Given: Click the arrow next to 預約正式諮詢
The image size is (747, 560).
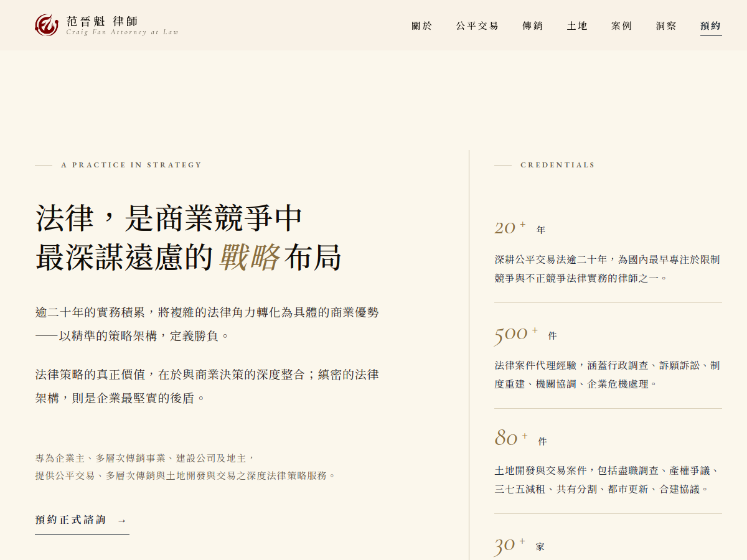Looking at the screenshot, I should (122, 520).
